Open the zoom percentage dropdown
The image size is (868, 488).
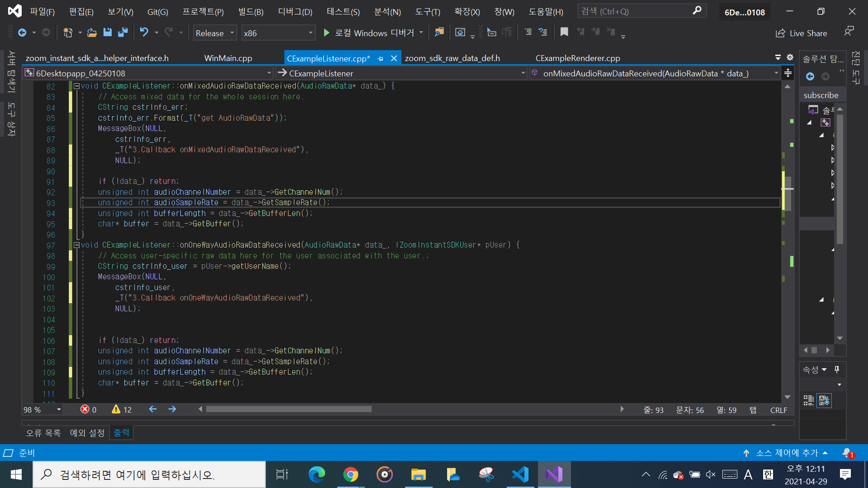59,410
